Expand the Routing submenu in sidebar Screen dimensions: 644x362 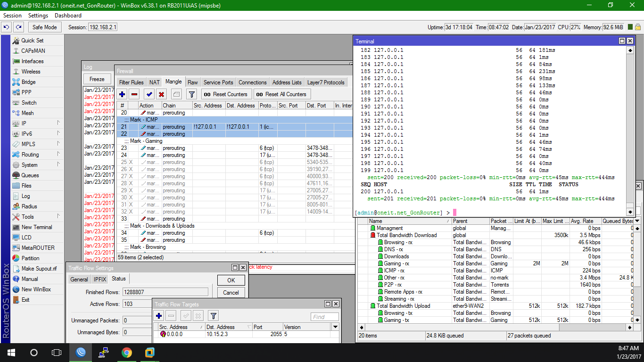(x=58, y=155)
